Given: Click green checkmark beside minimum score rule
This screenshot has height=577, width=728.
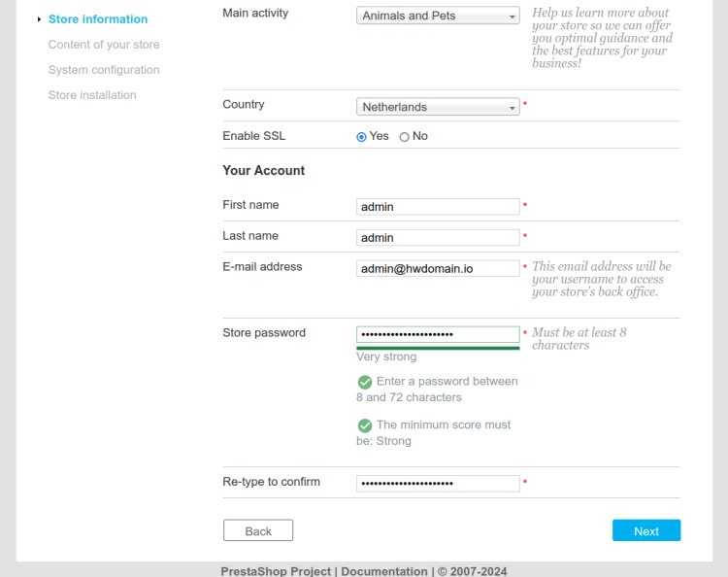Looking at the screenshot, I should pos(365,425).
